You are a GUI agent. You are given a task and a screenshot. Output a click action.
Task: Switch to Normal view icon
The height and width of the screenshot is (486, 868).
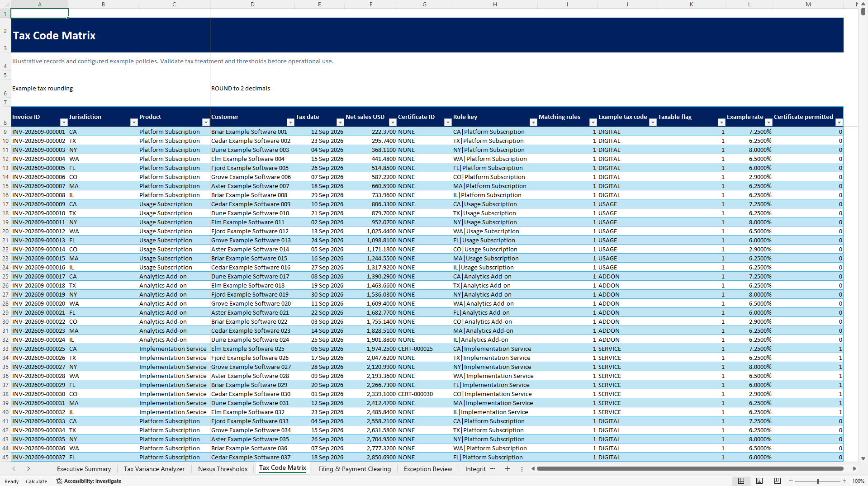741,481
